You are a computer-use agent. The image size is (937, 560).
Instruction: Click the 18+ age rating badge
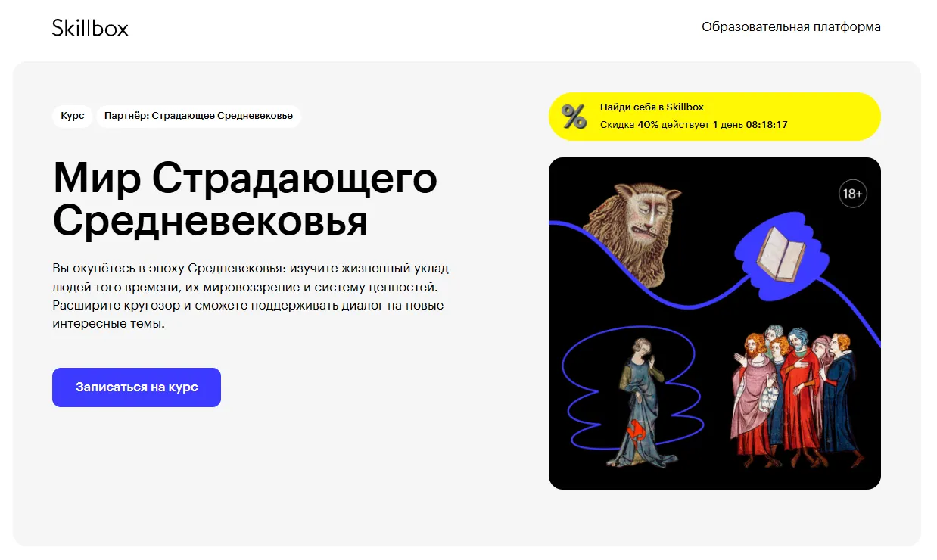tap(852, 194)
